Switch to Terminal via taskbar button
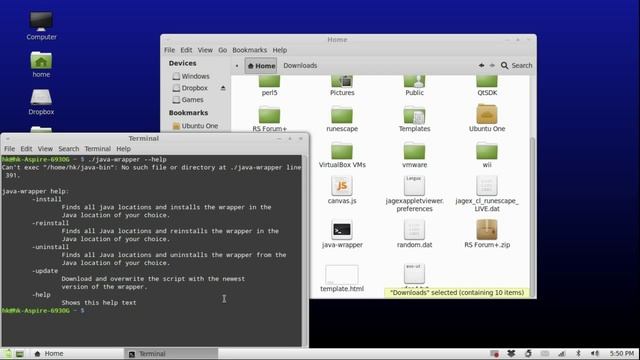The height and width of the screenshot is (360, 640). [171, 353]
